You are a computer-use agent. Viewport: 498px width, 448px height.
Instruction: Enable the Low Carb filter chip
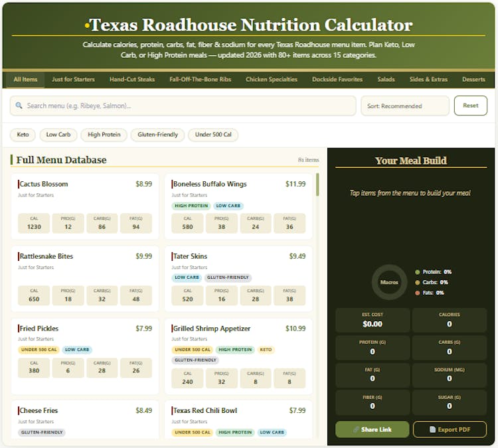(x=58, y=135)
